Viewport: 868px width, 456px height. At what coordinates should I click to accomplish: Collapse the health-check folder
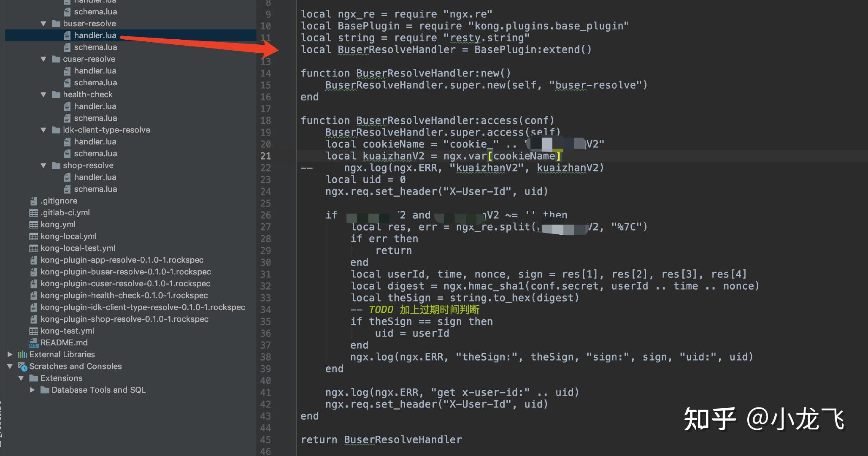coord(43,95)
